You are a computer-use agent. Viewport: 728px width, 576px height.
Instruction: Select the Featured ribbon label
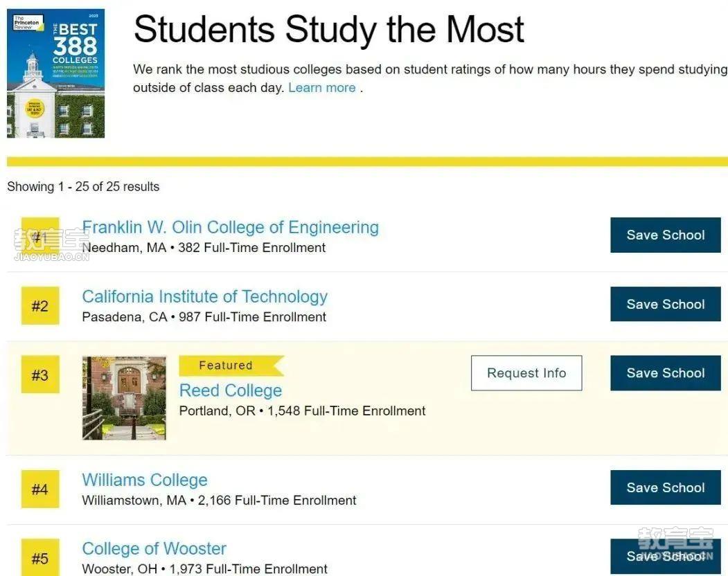pyautogui.click(x=231, y=366)
